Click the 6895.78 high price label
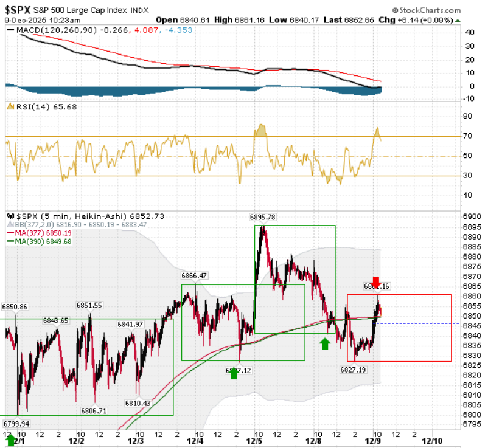This screenshot has height=448, width=488. pos(263,217)
